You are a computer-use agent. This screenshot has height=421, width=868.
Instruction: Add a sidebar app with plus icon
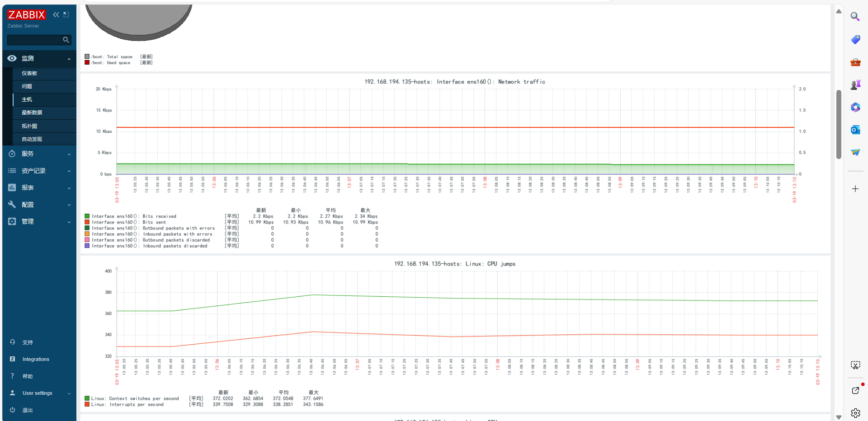tap(855, 189)
